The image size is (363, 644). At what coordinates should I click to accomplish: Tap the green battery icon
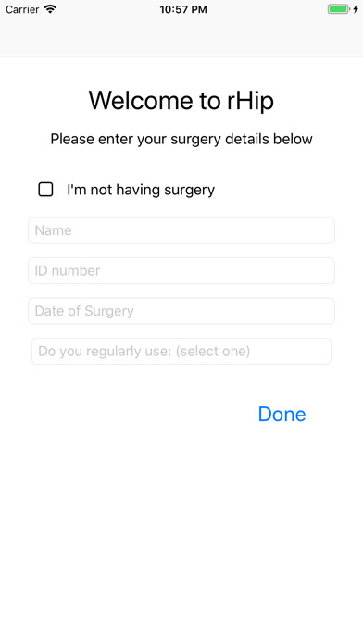tap(338, 9)
